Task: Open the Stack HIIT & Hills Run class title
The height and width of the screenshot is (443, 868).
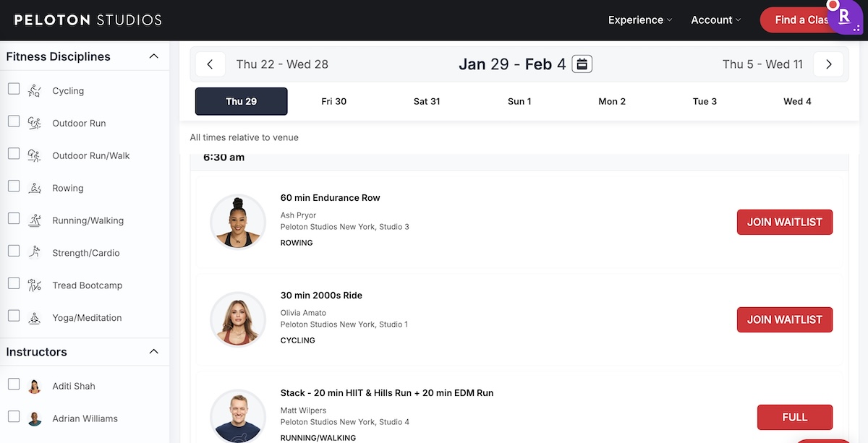Action: (387, 393)
